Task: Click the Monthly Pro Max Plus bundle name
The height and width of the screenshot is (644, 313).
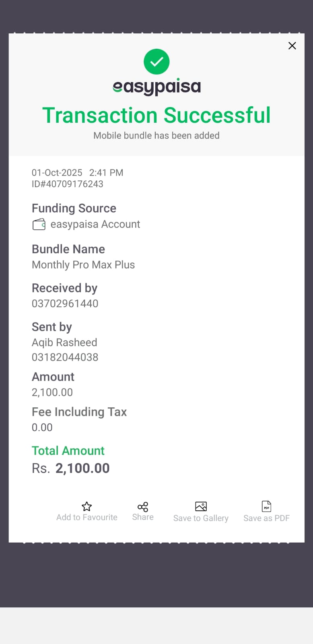Action: pos(83,265)
